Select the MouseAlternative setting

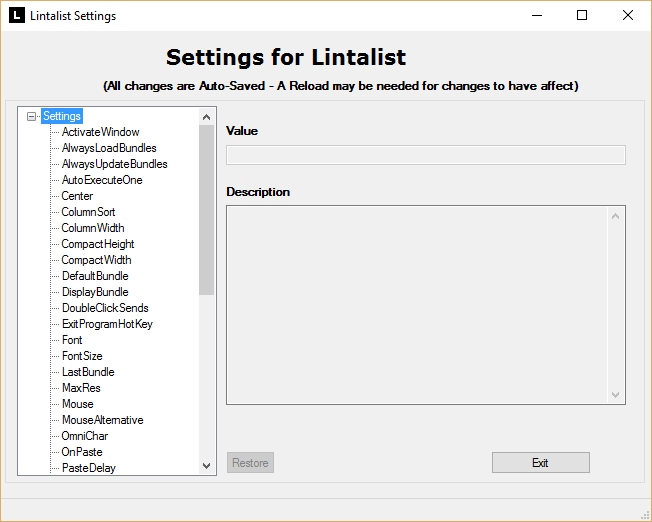(x=102, y=420)
